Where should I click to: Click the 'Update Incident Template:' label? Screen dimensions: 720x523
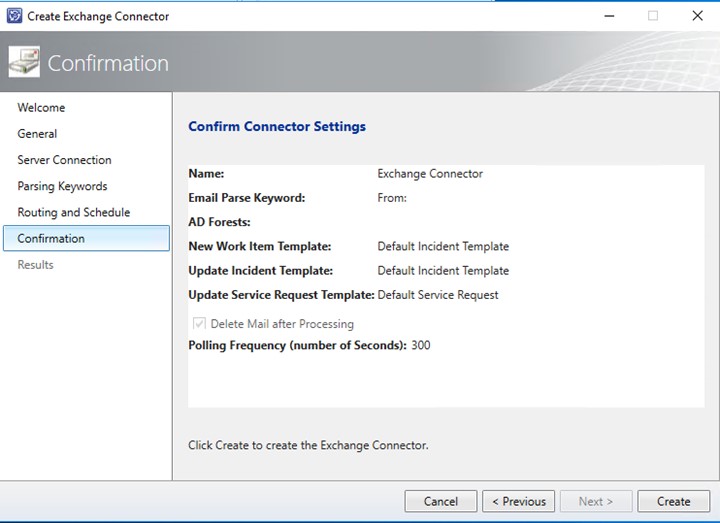(260, 270)
